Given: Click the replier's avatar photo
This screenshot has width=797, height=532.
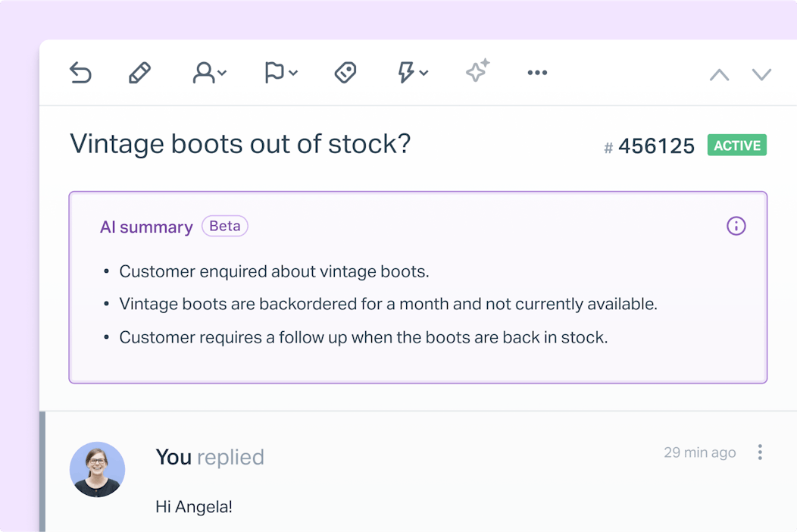Looking at the screenshot, I should point(97,469).
